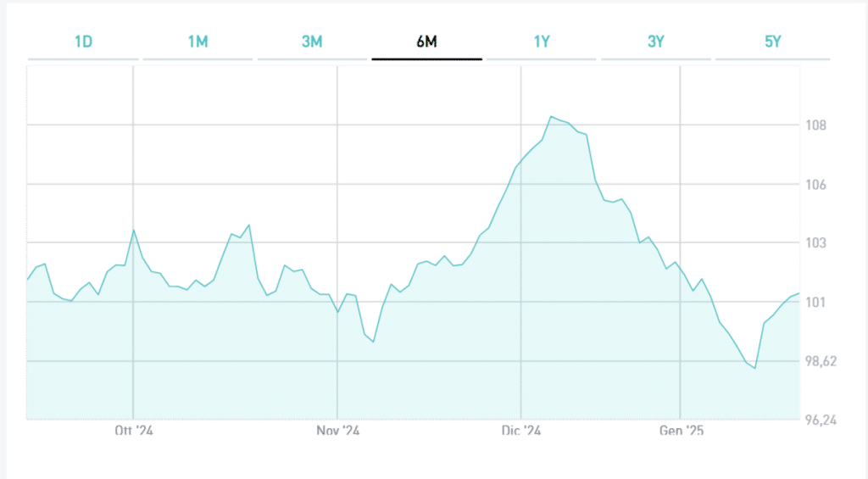Image resolution: width=868 pixels, height=479 pixels.
Task: Open the 1Y time range view
Action: tap(542, 42)
